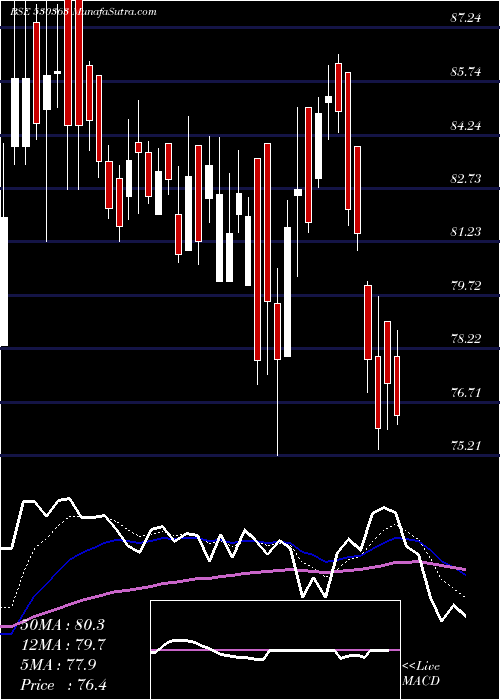The width and height of the screenshot is (500, 700).
Task: Click the 84.24 price axis label
Action: pyautogui.click(x=467, y=126)
